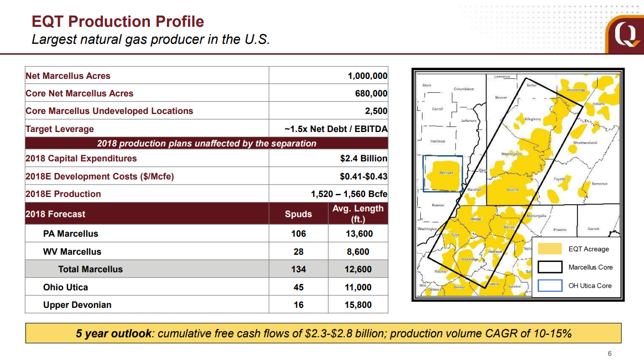Click the black Marcellus Core legend box
The width and height of the screenshot is (644, 362).
(550, 267)
